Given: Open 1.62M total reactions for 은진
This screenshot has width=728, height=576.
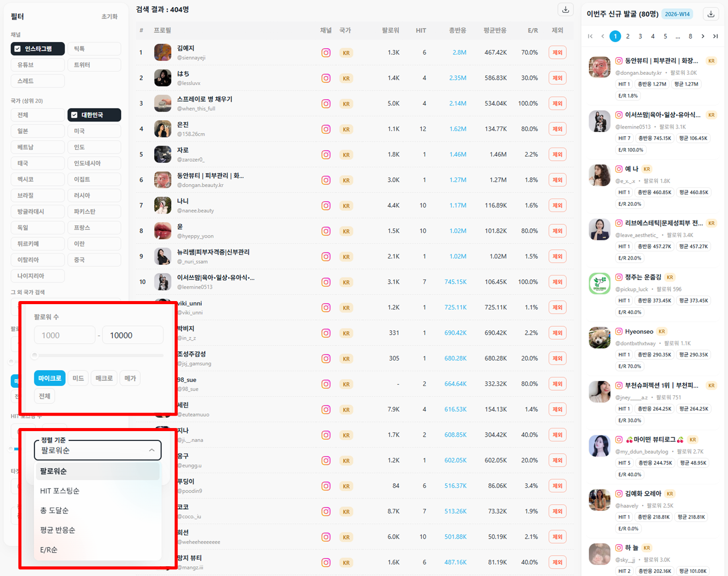Looking at the screenshot, I should pyautogui.click(x=458, y=129).
